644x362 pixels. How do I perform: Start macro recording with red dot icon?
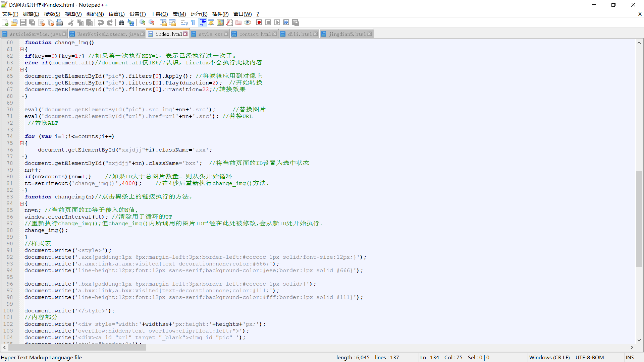[x=259, y=22]
